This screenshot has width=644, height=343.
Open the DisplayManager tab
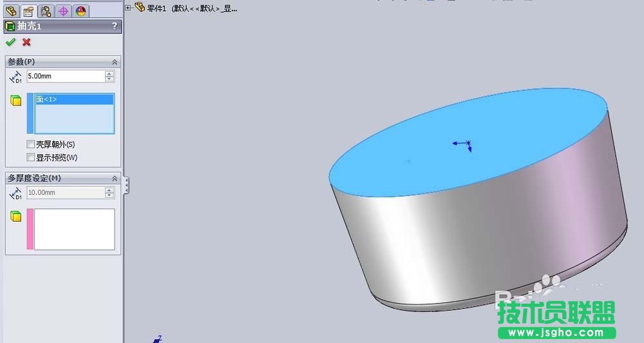81,11
